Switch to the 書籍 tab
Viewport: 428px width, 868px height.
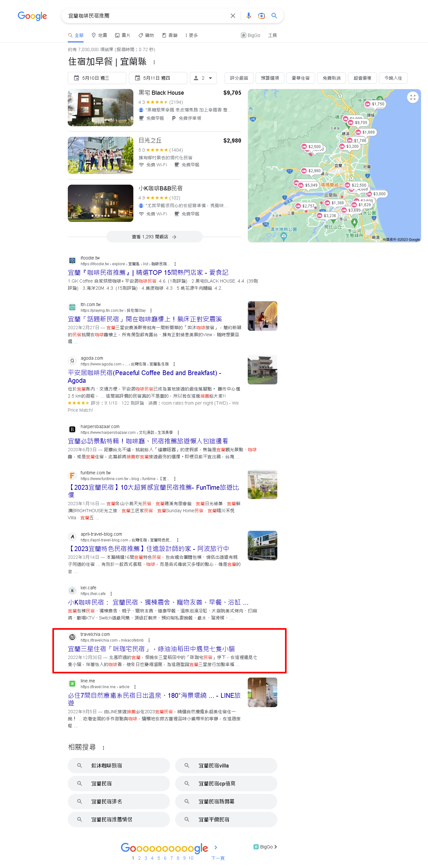click(x=170, y=35)
